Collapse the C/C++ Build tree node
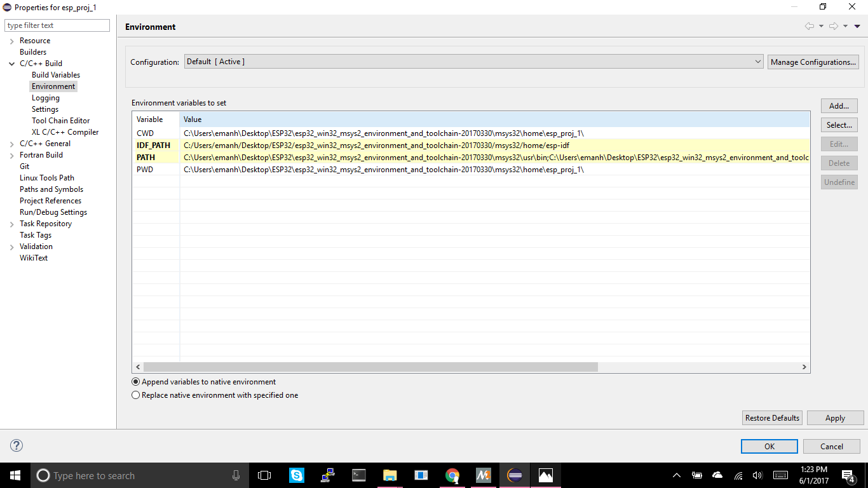 click(x=11, y=64)
